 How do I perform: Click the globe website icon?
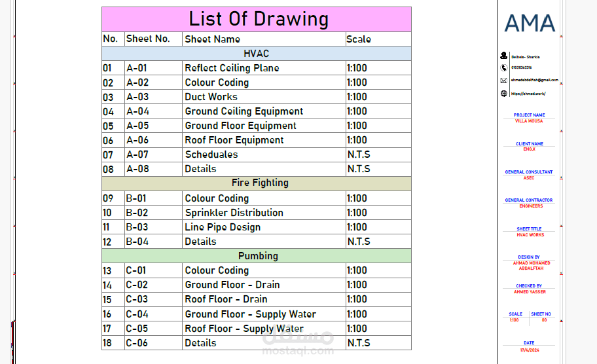[x=504, y=93]
